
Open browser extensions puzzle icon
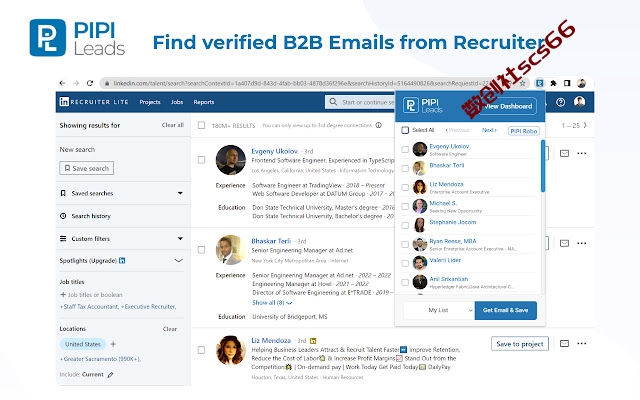[x=553, y=83]
